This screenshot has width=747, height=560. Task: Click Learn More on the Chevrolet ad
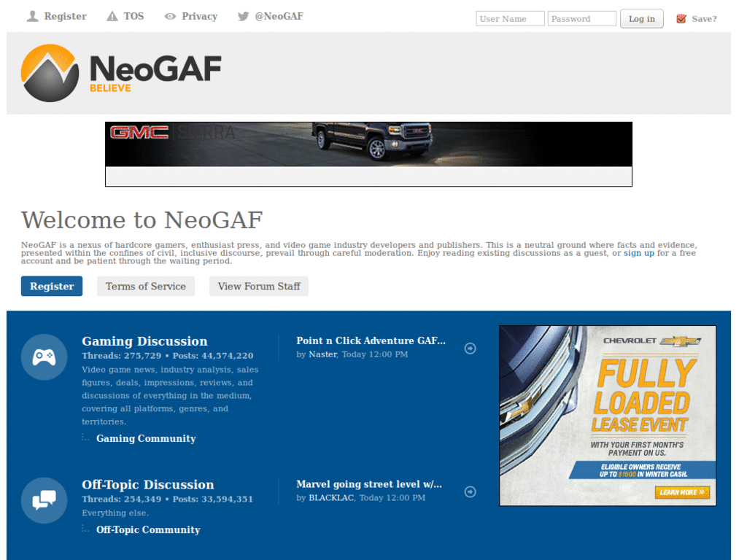pyautogui.click(x=682, y=492)
